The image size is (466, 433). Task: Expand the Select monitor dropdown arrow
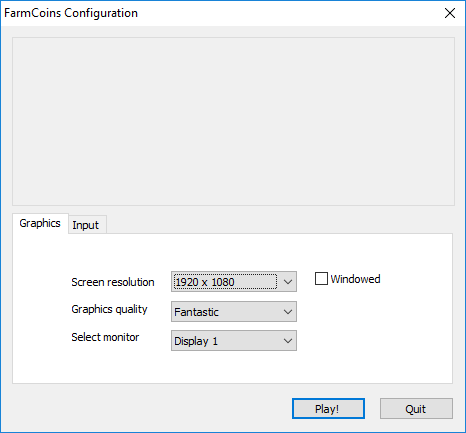click(288, 341)
